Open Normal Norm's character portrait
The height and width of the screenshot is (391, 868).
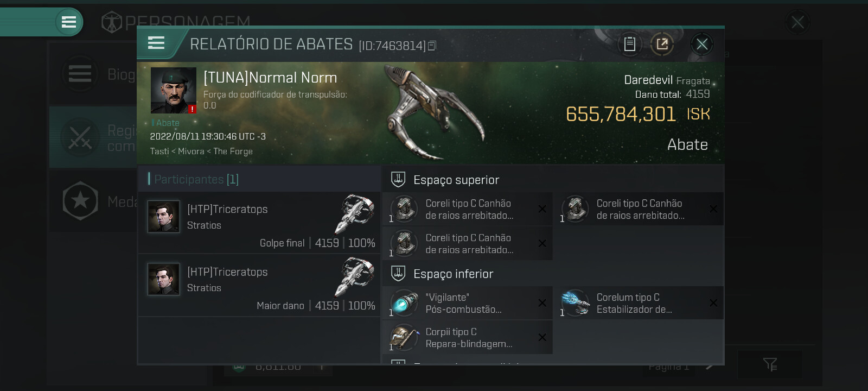click(173, 90)
